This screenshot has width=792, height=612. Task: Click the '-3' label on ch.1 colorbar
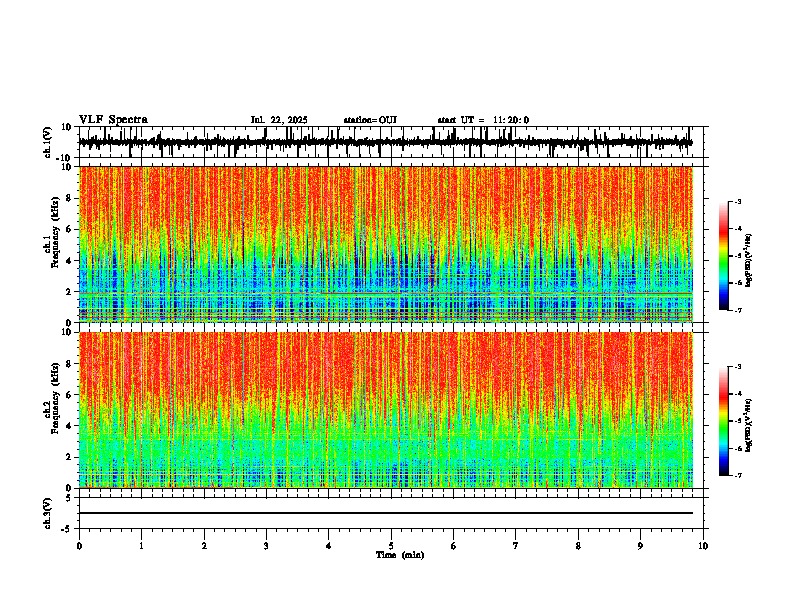(x=738, y=202)
